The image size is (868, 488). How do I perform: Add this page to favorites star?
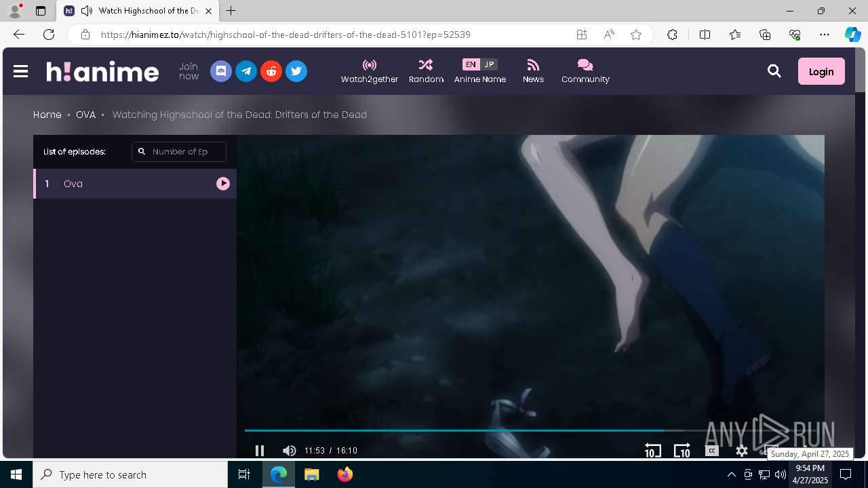click(x=636, y=35)
